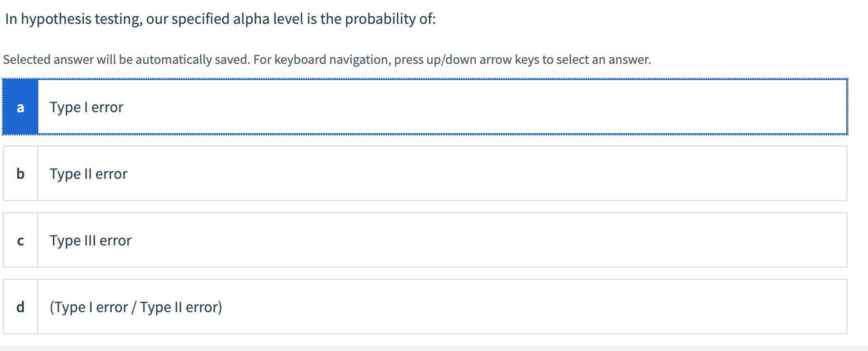Pick answer d, Type I / Type II error

point(425,307)
